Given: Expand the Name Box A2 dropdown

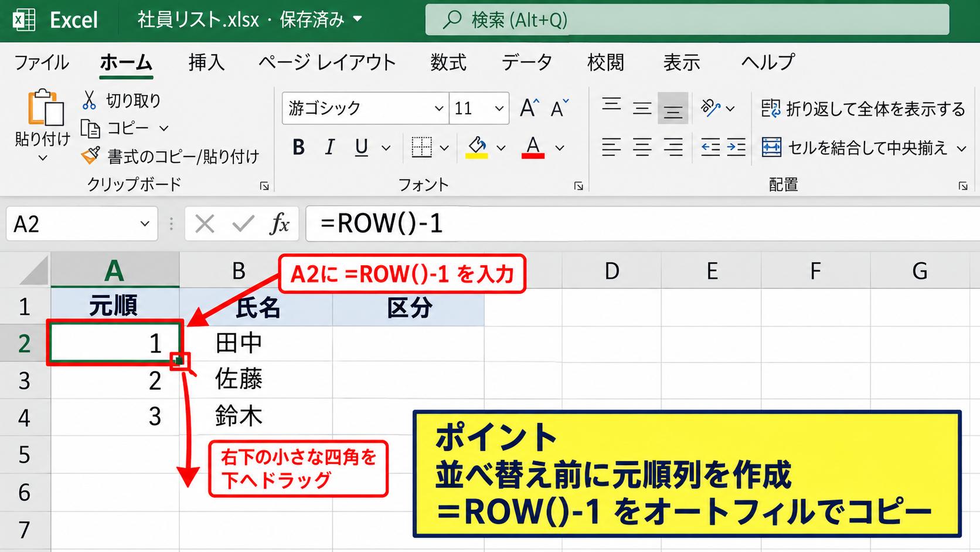Looking at the screenshot, I should click(x=145, y=224).
